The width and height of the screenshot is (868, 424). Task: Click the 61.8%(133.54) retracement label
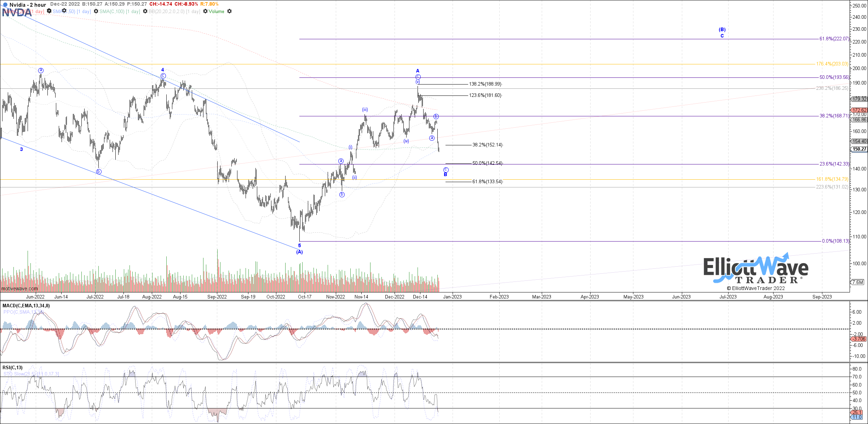pos(487,182)
